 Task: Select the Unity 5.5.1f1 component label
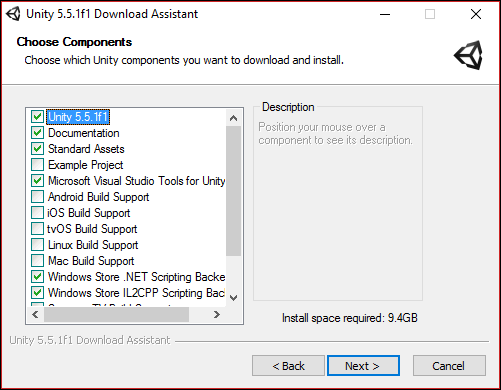[78, 117]
